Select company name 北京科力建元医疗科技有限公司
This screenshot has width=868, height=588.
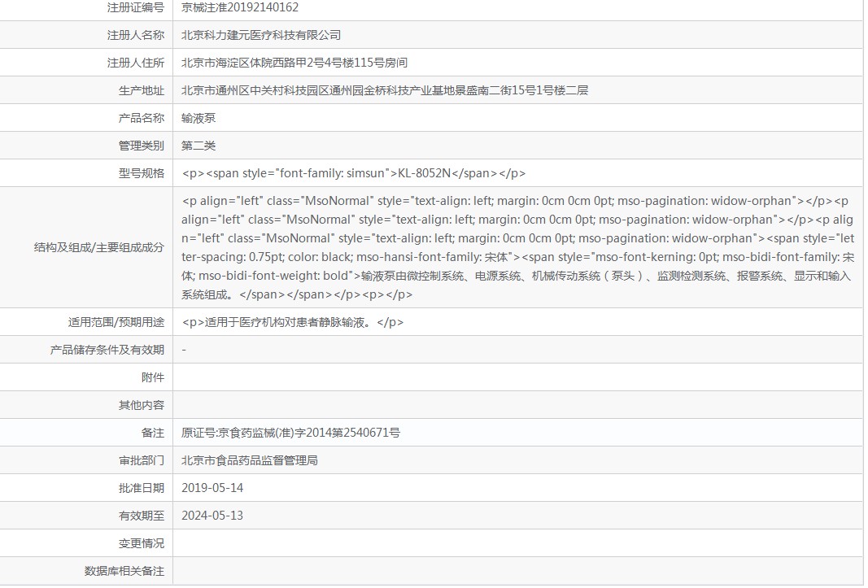(261, 35)
